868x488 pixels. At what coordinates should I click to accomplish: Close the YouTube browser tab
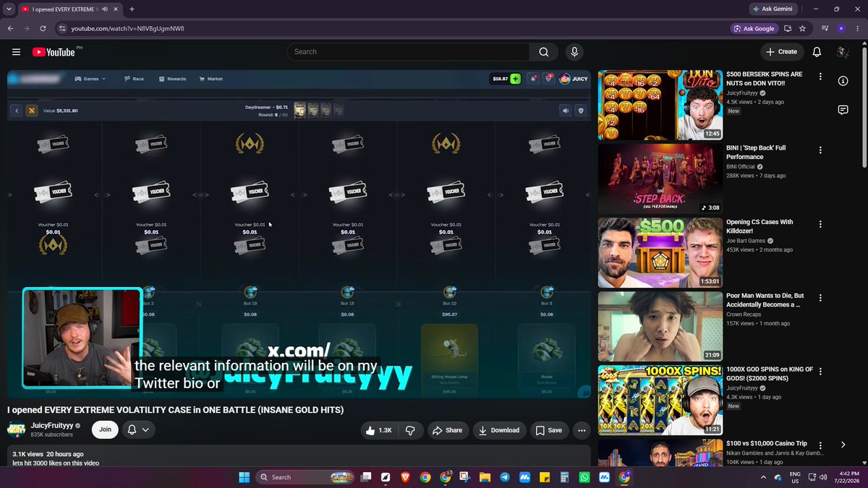[x=116, y=9]
